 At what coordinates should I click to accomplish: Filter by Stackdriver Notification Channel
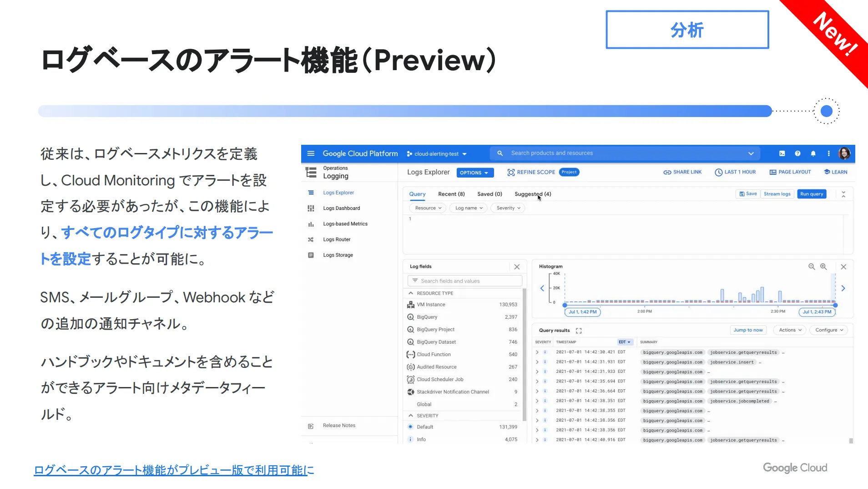(x=462, y=392)
